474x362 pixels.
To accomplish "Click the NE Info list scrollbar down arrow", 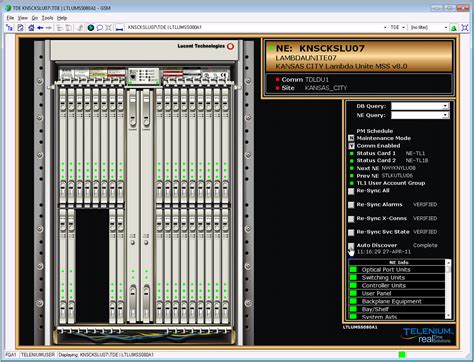I will (448, 315).
